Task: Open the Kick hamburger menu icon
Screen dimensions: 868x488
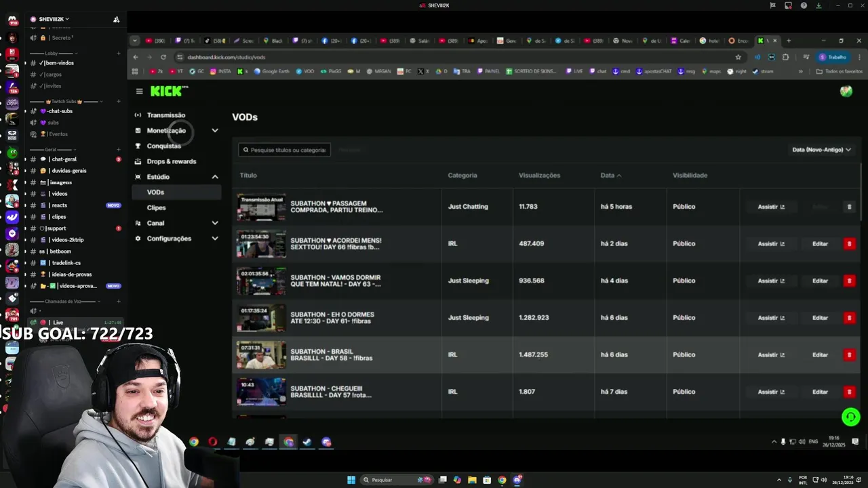Action: coord(139,91)
